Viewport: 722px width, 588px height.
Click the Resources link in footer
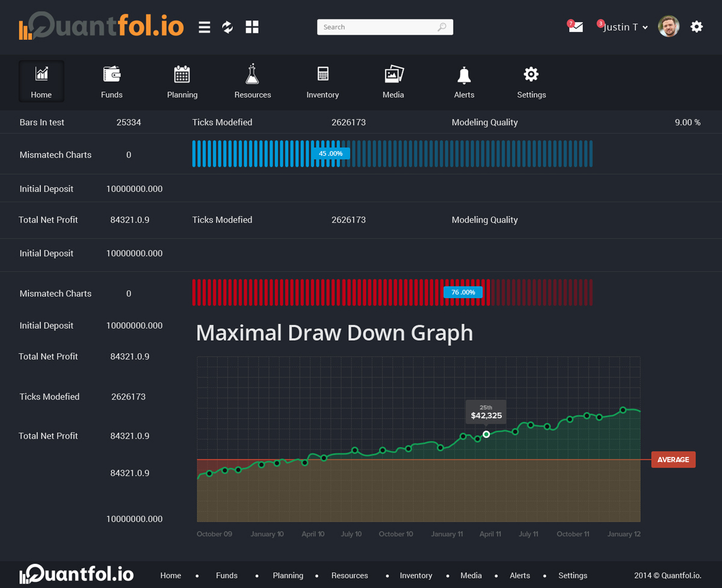(350, 575)
